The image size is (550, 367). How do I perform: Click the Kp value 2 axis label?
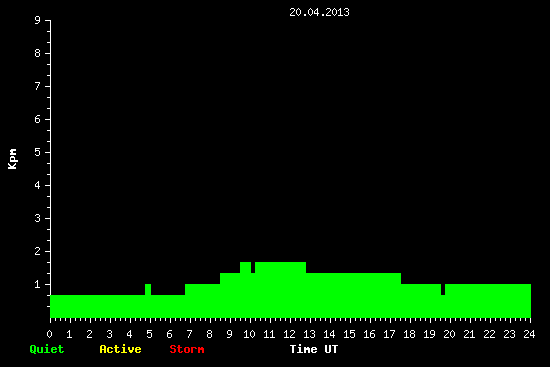(x=38, y=251)
